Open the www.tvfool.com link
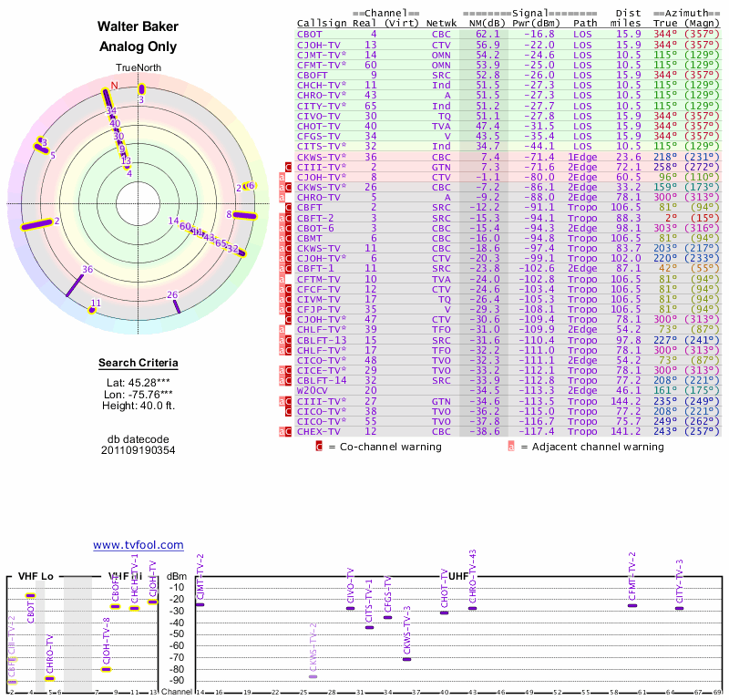This screenshot has width=729, height=700. (x=139, y=545)
